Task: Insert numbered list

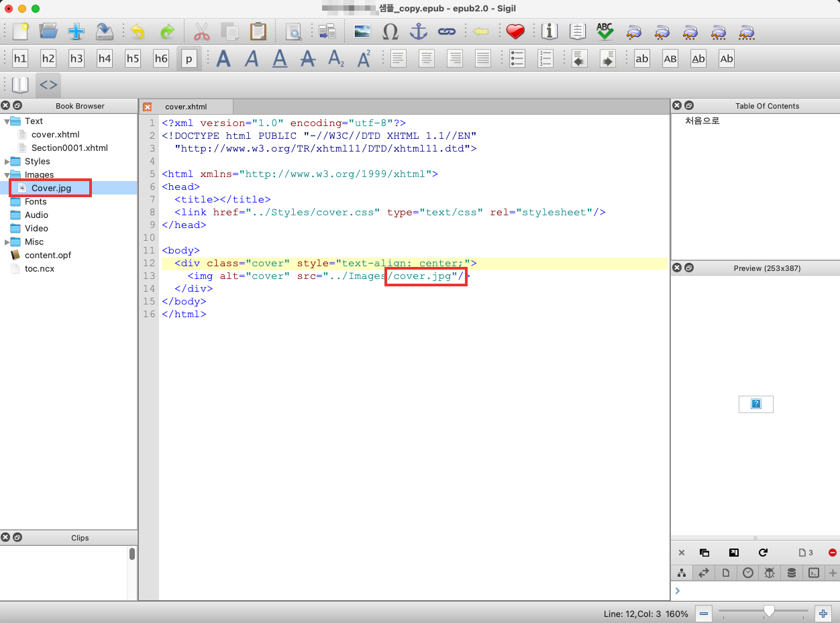Action: 545,58
